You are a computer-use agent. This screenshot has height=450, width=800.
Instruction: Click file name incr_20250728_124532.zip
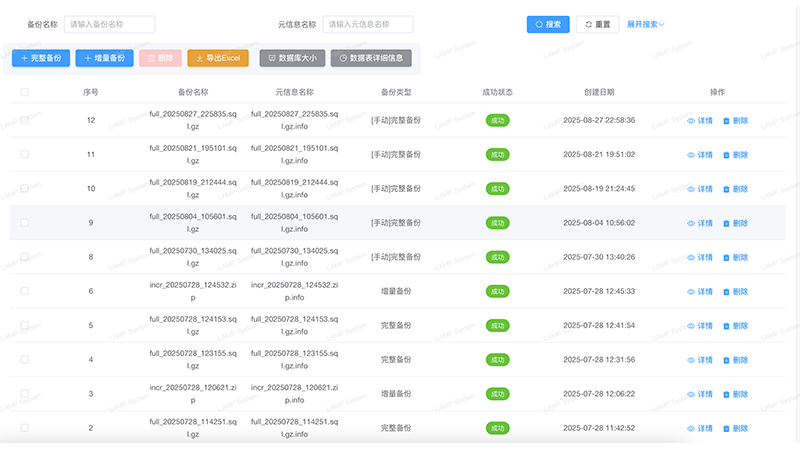[193, 291]
